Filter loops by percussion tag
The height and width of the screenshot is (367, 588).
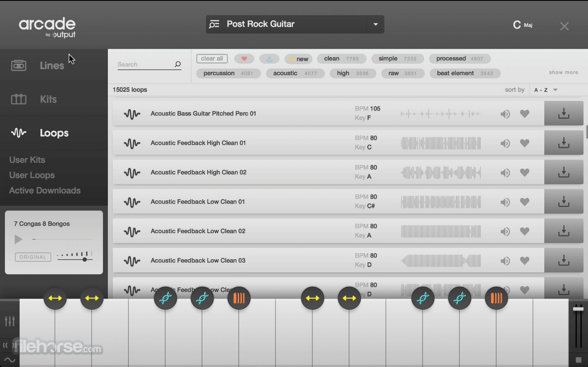pyautogui.click(x=228, y=73)
